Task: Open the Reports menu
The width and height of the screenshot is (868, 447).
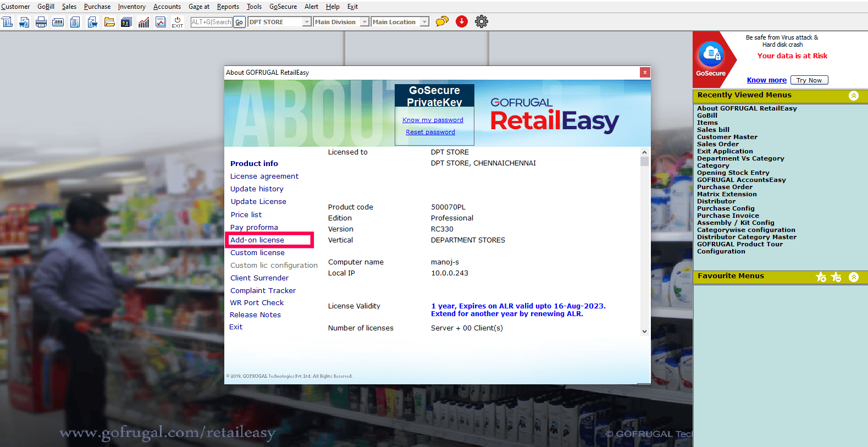Action: click(x=228, y=7)
